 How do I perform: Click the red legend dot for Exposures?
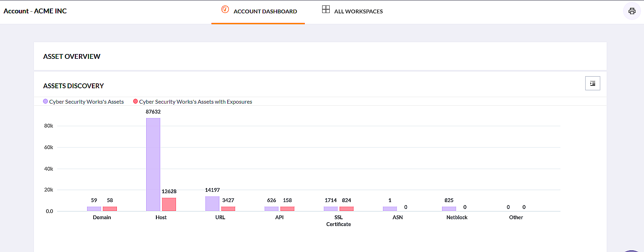pos(136,101)
